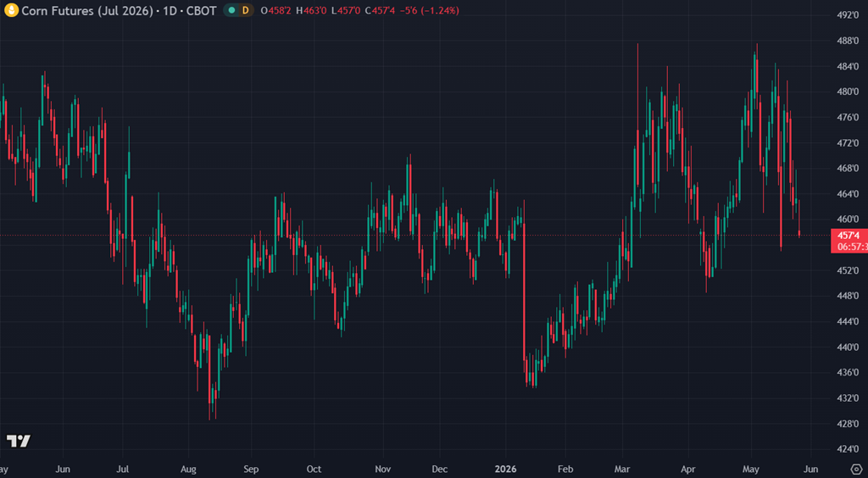The height and width of the screenshot is (478, 868).
Task: Click the Feb label on the time axis
Action: pos(565,470)
